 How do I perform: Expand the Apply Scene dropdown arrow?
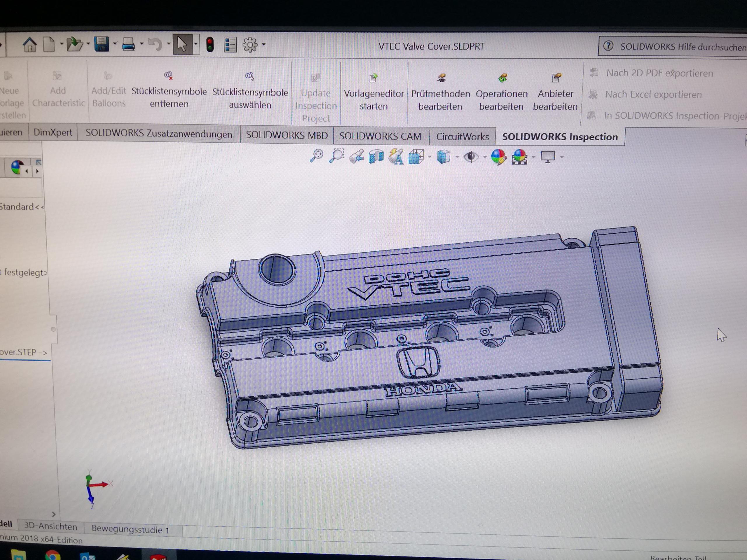coord(533,157)
